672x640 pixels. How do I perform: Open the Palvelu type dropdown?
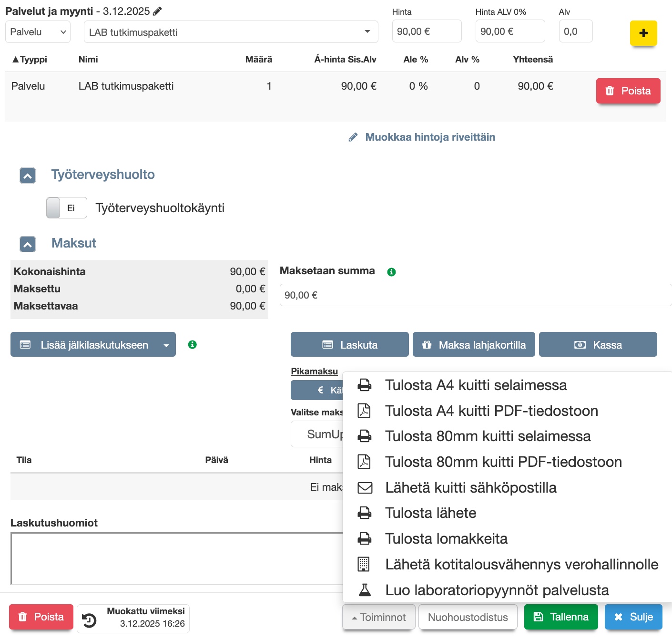[38, 32]
